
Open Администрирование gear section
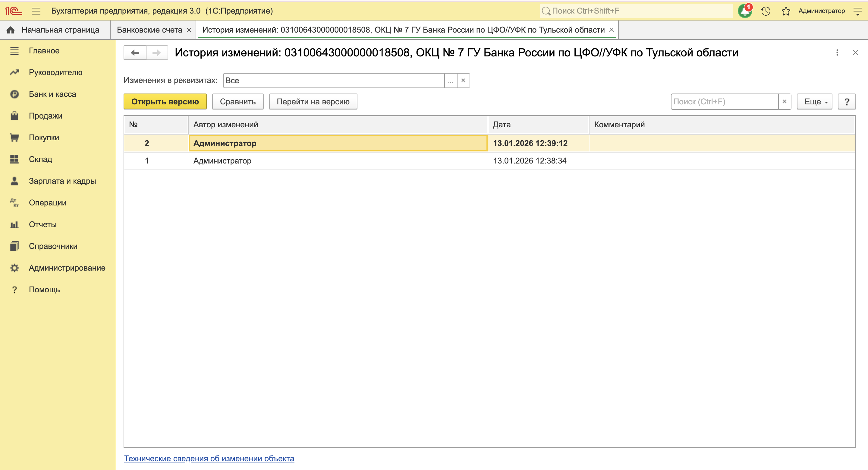coord(67,268)
